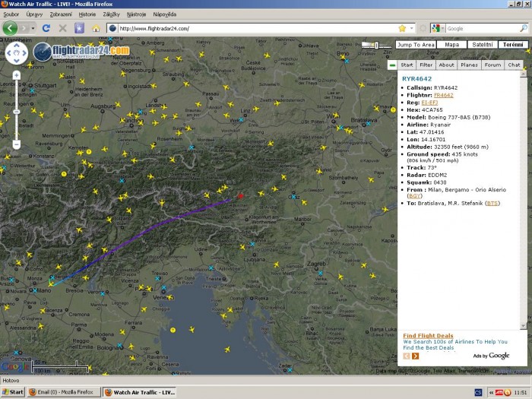Open BGY airport link
Viewport: 532px width, 399px height.
point(415,196)
